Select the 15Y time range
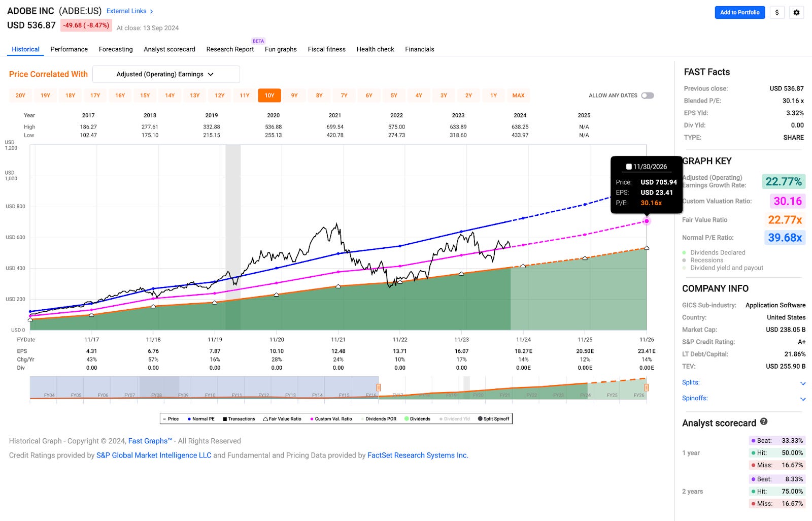This screenshot has width=812, height=521. [145, 95]
